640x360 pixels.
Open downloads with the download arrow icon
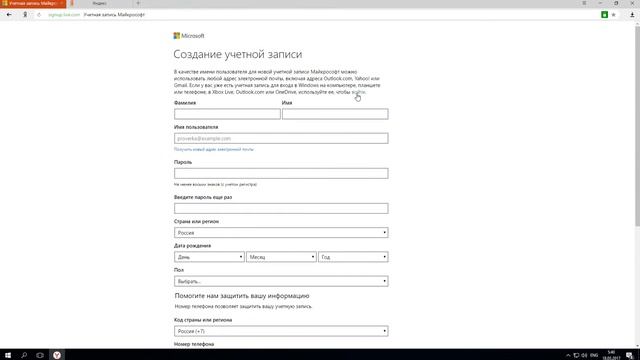pyautogui.click(x=632, y=15)
